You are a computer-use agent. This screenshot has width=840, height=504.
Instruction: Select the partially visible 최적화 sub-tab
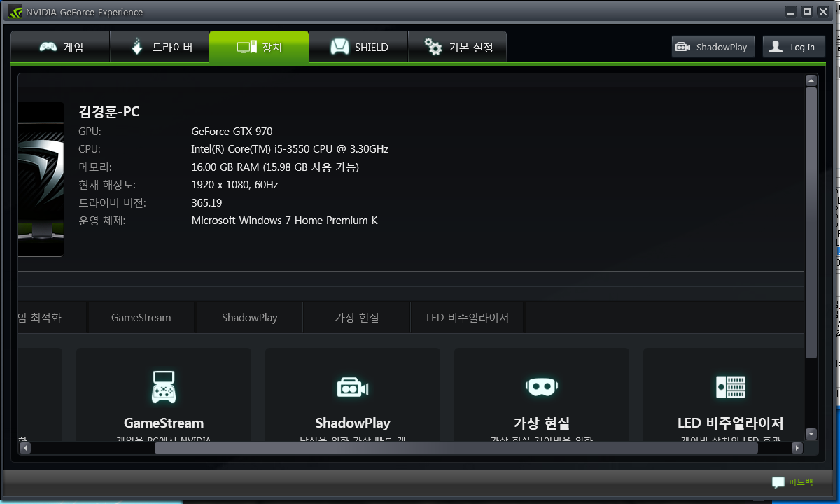tap(52, 317)
